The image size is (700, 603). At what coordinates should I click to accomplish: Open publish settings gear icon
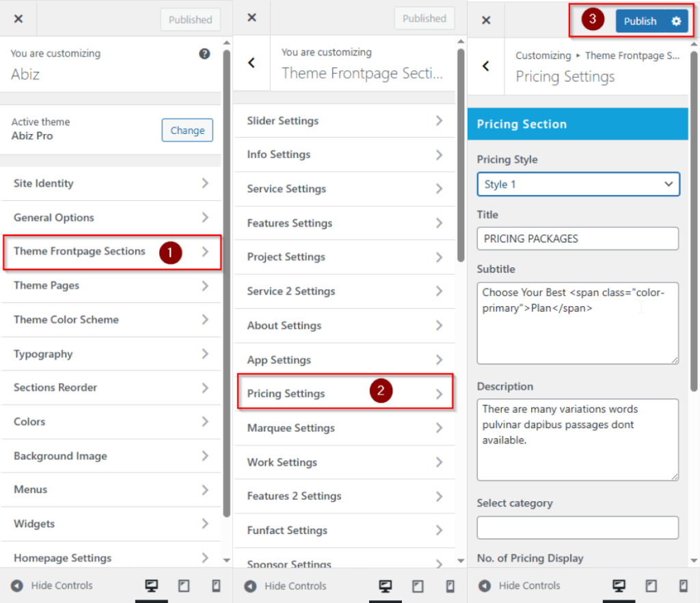pyautogui.click(x=676, y=21)
